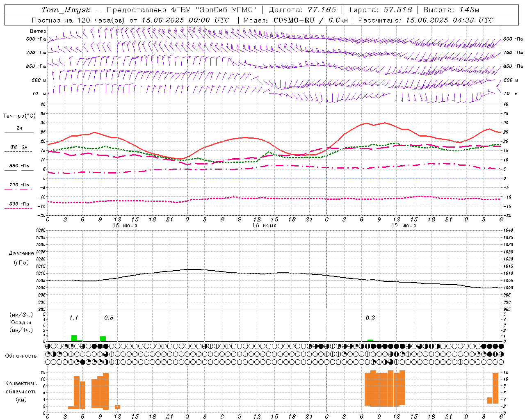Image resolution: width=525 pixels, height=420 pixels.
Task: Click the Конвективн. облачность (км) label
Action: point(21,391)
